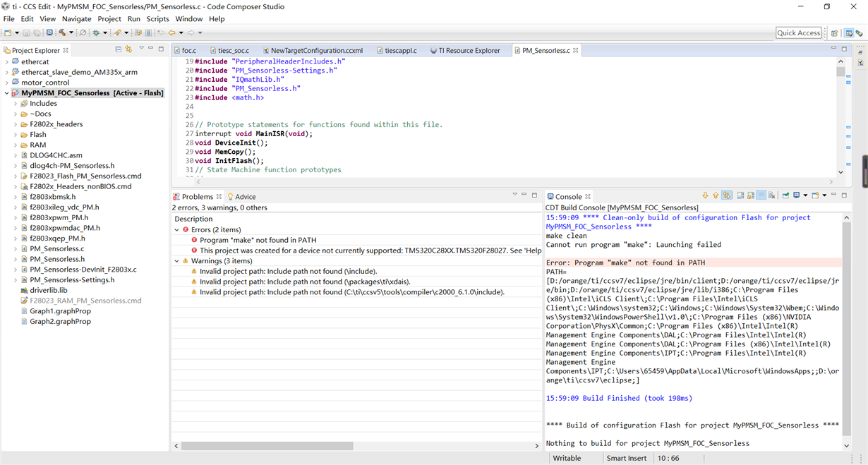Open the Project menu

point(109,19)
